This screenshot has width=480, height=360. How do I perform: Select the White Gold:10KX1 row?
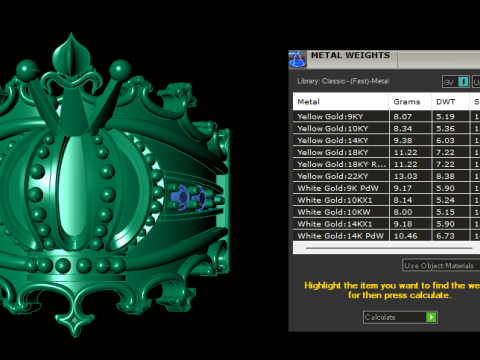coord(386,200)
